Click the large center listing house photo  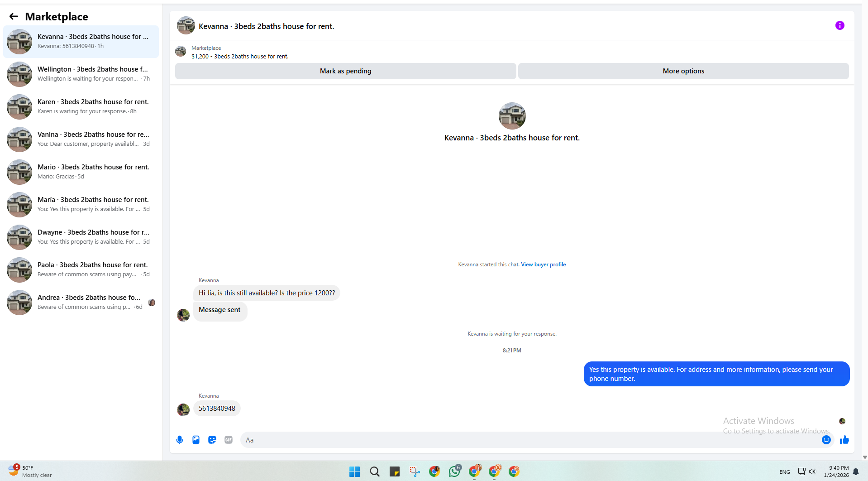click(512, 116)
